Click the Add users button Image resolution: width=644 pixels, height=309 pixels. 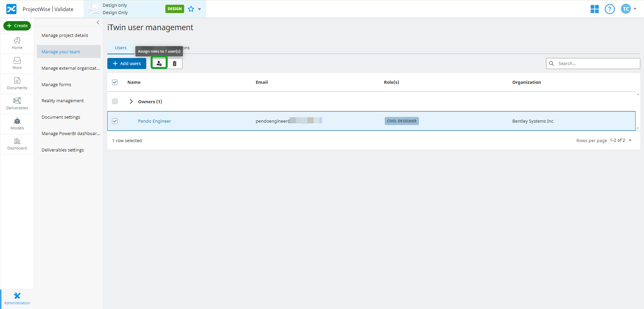point(127,63)
